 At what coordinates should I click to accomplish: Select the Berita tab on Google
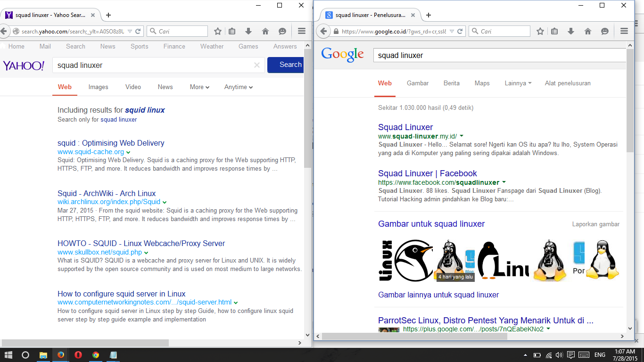click(452, 83)
